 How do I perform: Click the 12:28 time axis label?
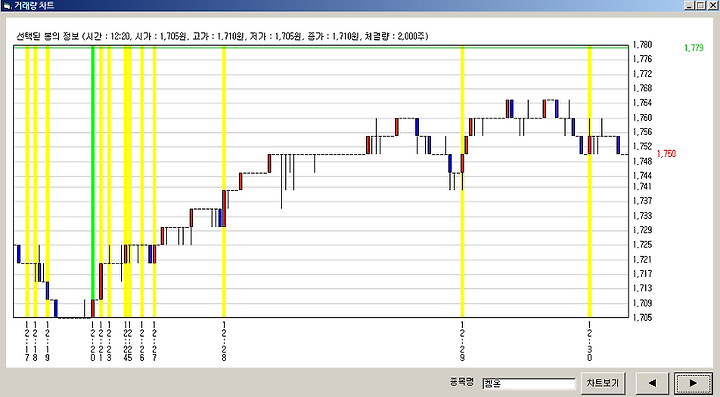[224, 341]
